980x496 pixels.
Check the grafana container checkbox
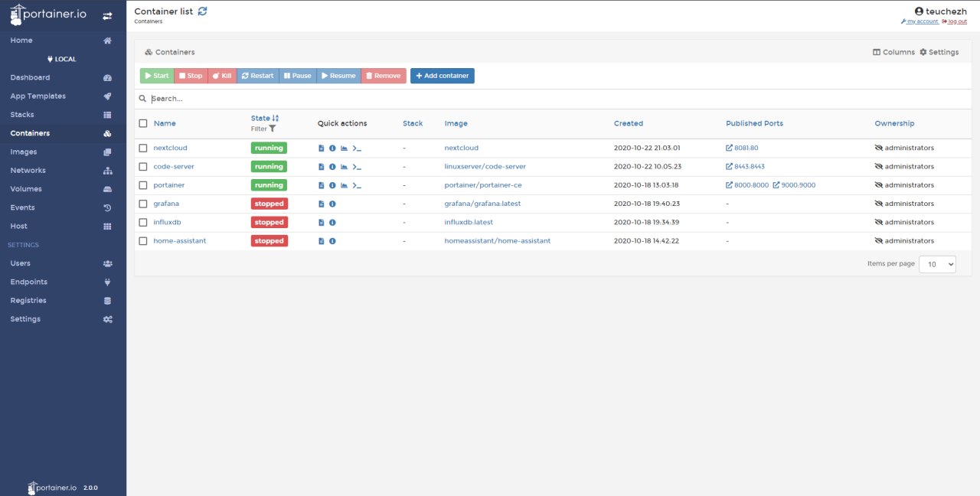[143, 204]
